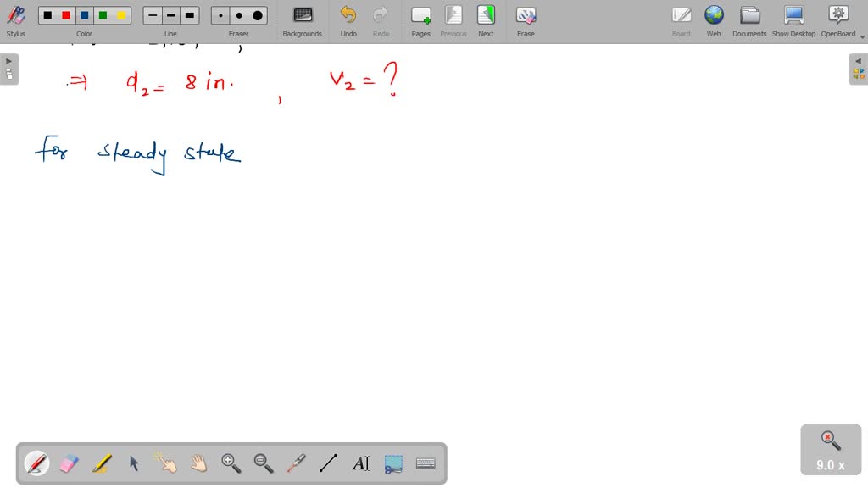Click the zoom in magnifier tool

tap(231, 463)
